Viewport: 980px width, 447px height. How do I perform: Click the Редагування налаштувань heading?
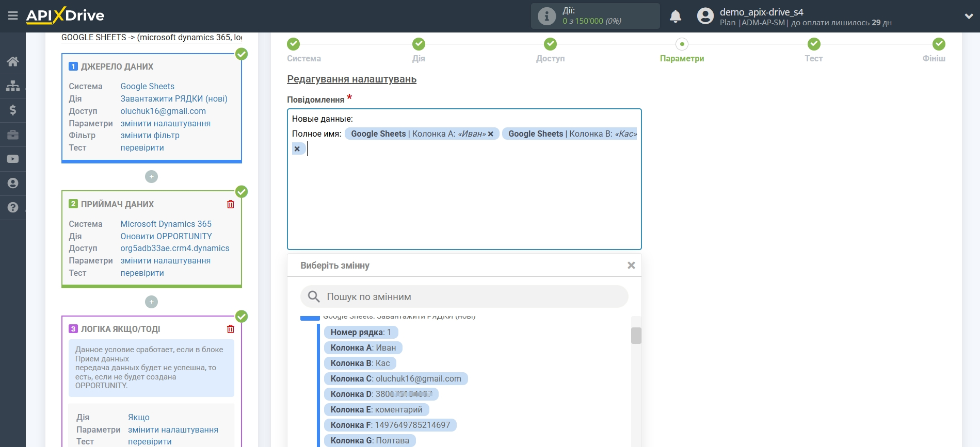(351, 79)
